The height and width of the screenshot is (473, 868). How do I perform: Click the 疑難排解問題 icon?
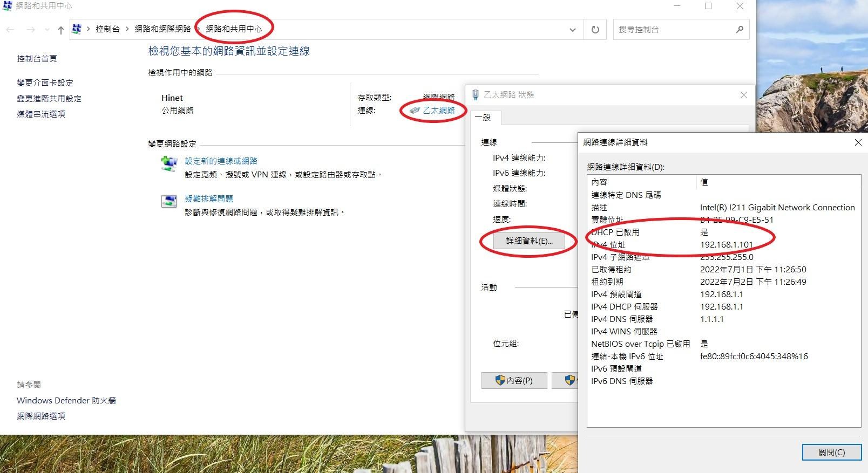(x=169, y=201)
